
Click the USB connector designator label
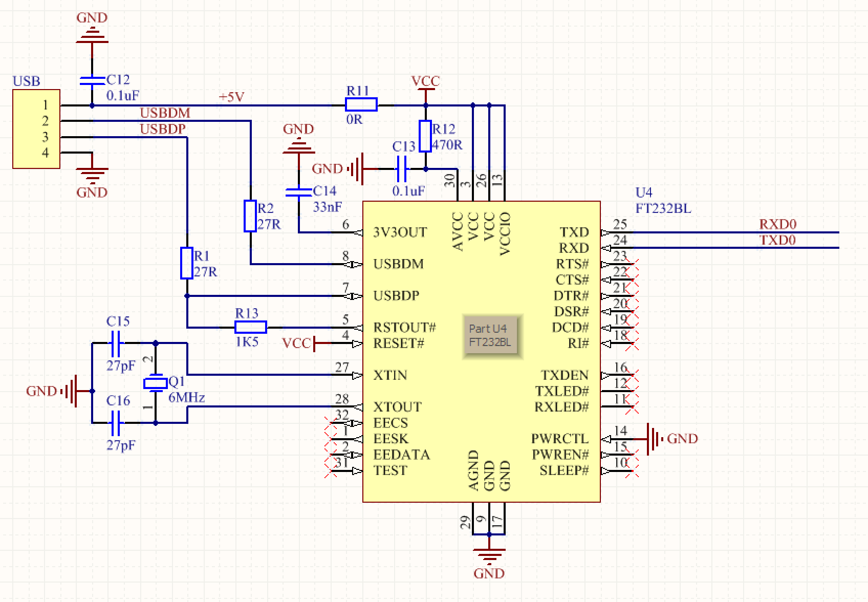[x=26, y=81]
